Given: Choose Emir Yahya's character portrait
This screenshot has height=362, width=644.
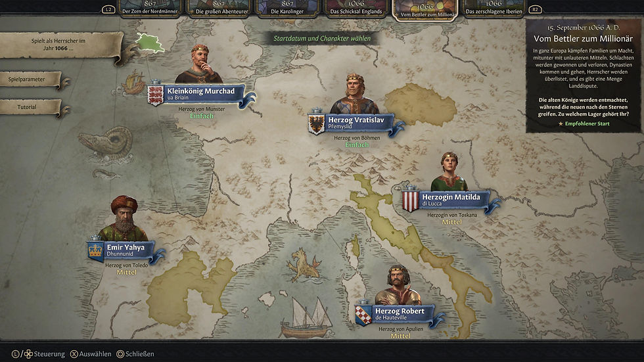Looking at the screenshot, I should (x=124, y=218).
